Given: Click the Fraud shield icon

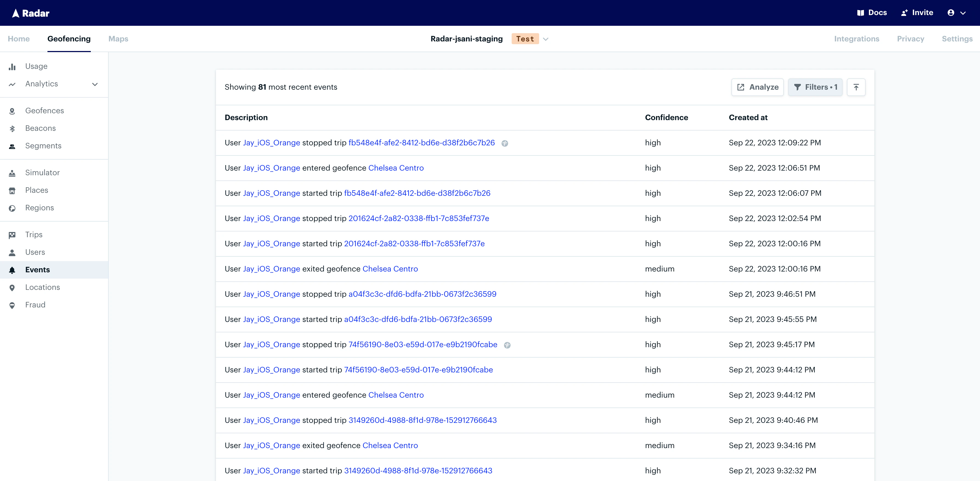Looking at the screenshot, I should [12, 305].
